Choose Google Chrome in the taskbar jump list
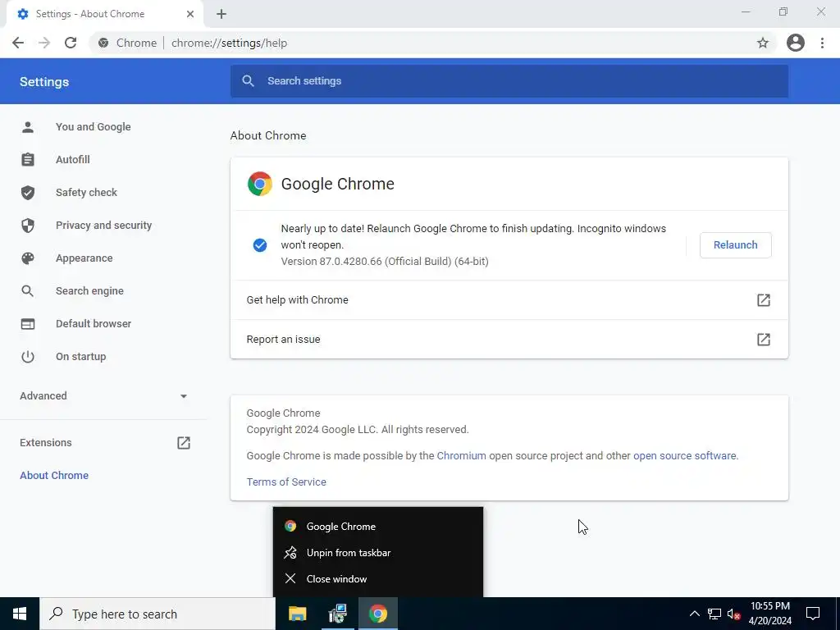This screenshot has width=840, height=630. point(377,526)
